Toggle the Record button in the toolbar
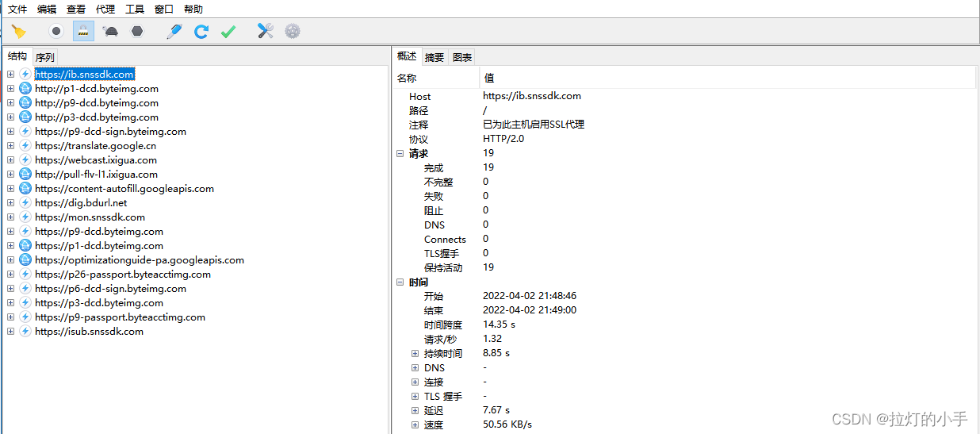The width and height of the screenshot is (980, 434). (x=56, y=31)
